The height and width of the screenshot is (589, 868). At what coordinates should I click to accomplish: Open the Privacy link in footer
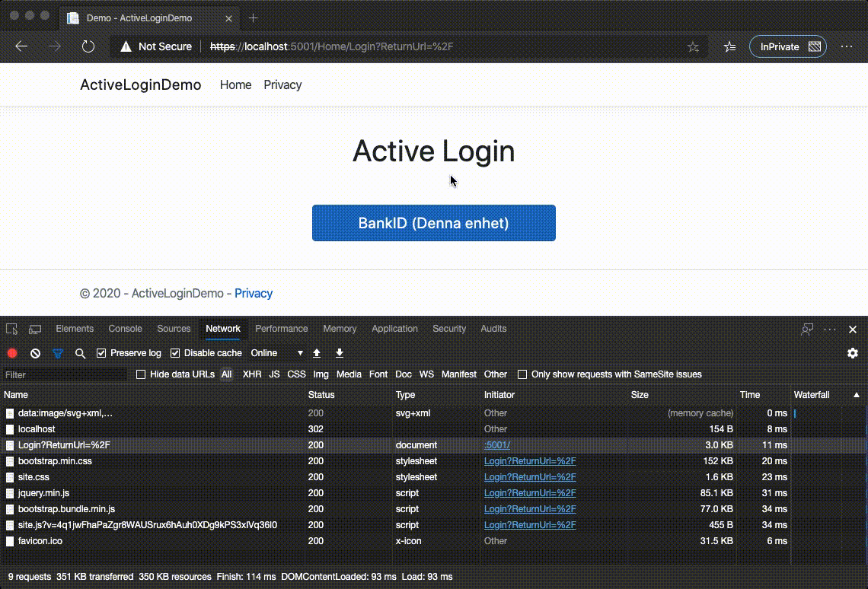coord(254,293)
